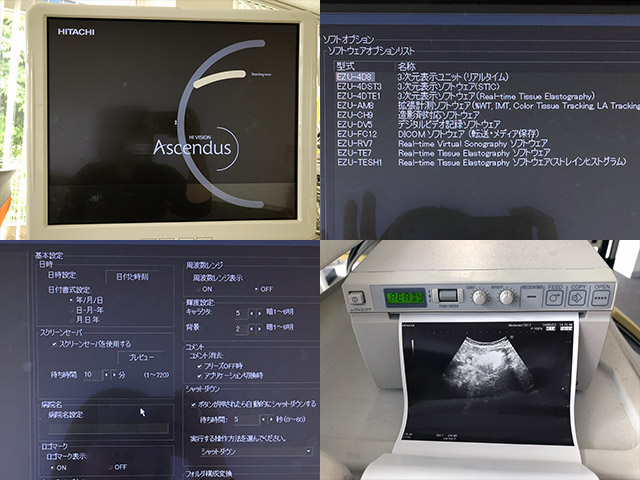This screenshot has height=480, width=640.
Task: Click the shutdown wait time field showing 5
Action: click(x=246, y=420)
